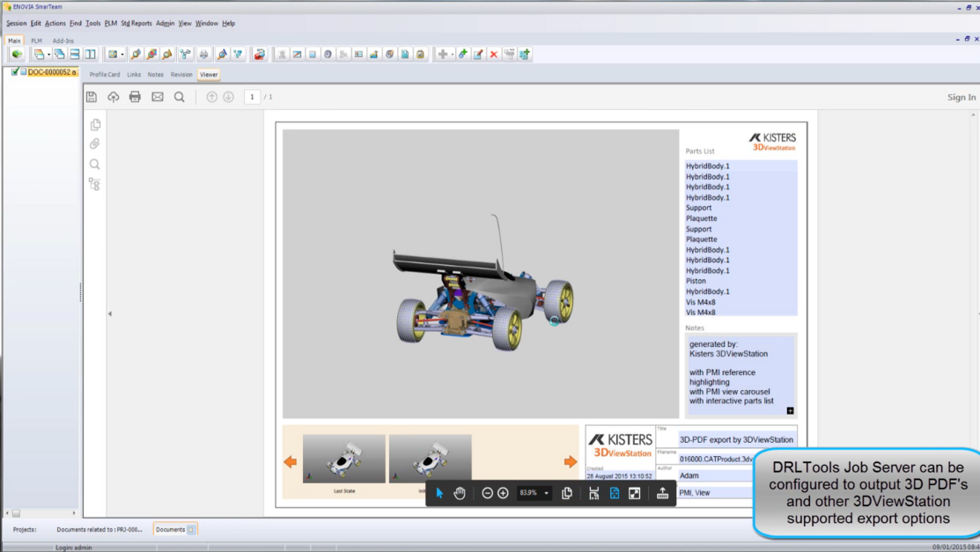980x552 pixels.
Task: Click the tile horizontally window icon
Action: pos(74,55)
